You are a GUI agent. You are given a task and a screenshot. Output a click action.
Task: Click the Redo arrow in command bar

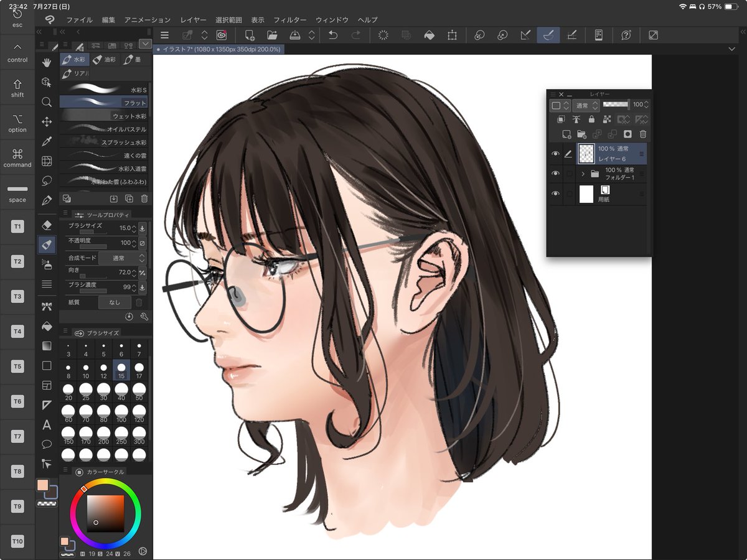click(x=356, y=35)
